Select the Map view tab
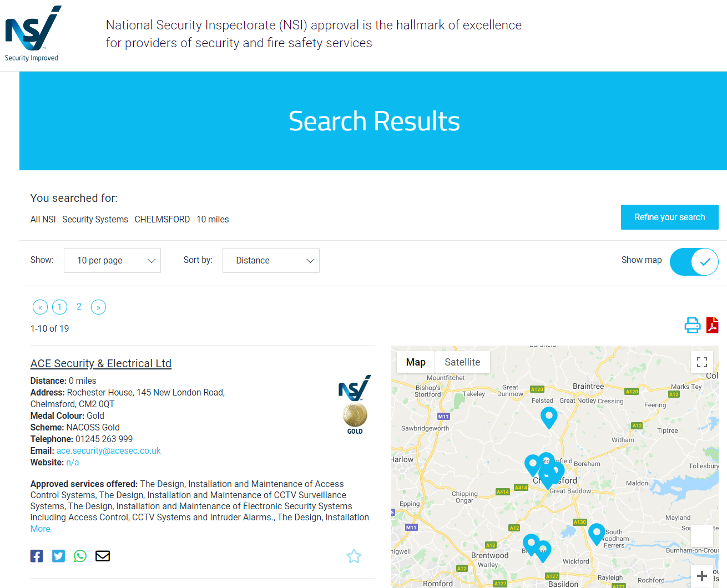Viewport: 727px width, 588px height. click(415, 362)
